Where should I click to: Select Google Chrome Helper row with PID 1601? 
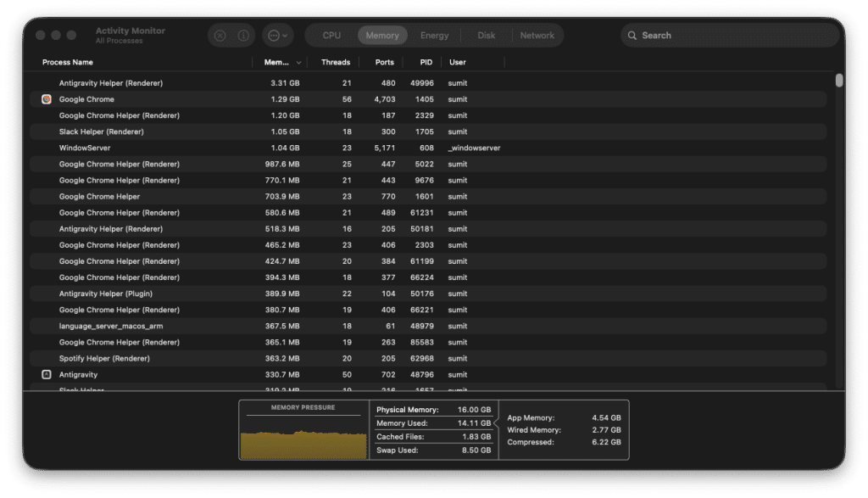click(428, 197)
